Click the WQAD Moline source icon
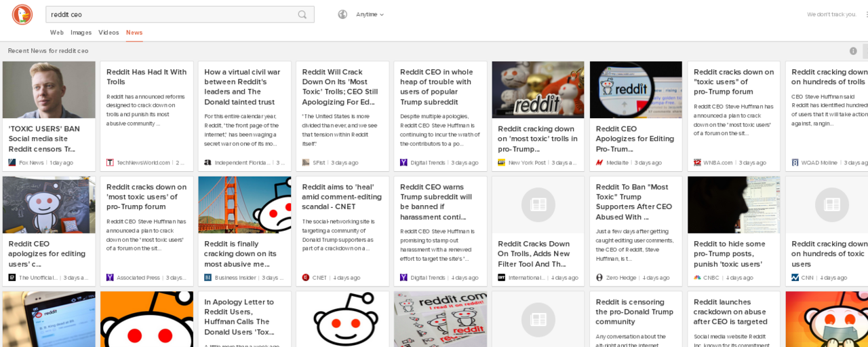This screenshot has width=868, height=347. 795,162
